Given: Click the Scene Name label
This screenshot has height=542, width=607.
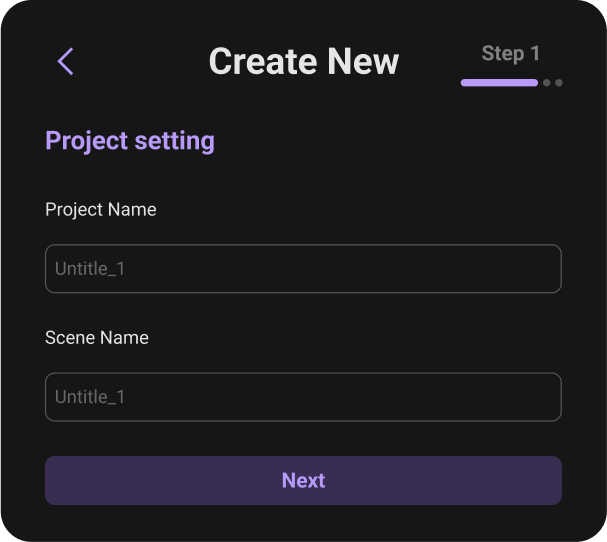Looking at the screenshot, I should tap(96, 338).
